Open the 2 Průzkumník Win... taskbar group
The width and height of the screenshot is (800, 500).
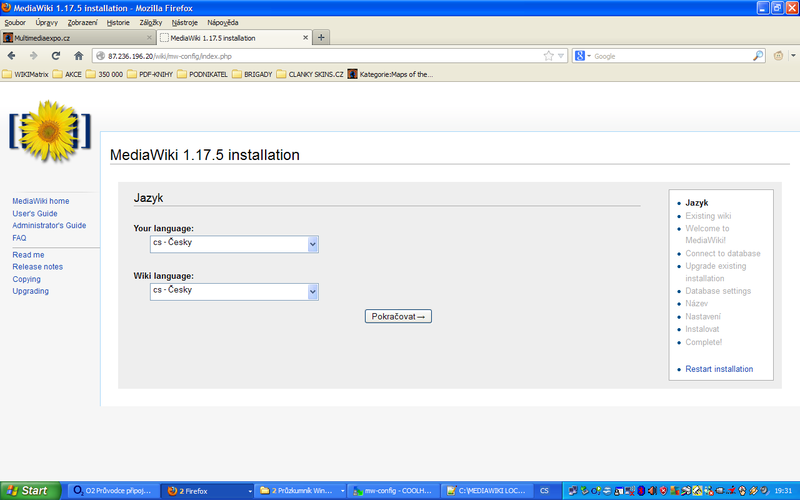[300, 491]
